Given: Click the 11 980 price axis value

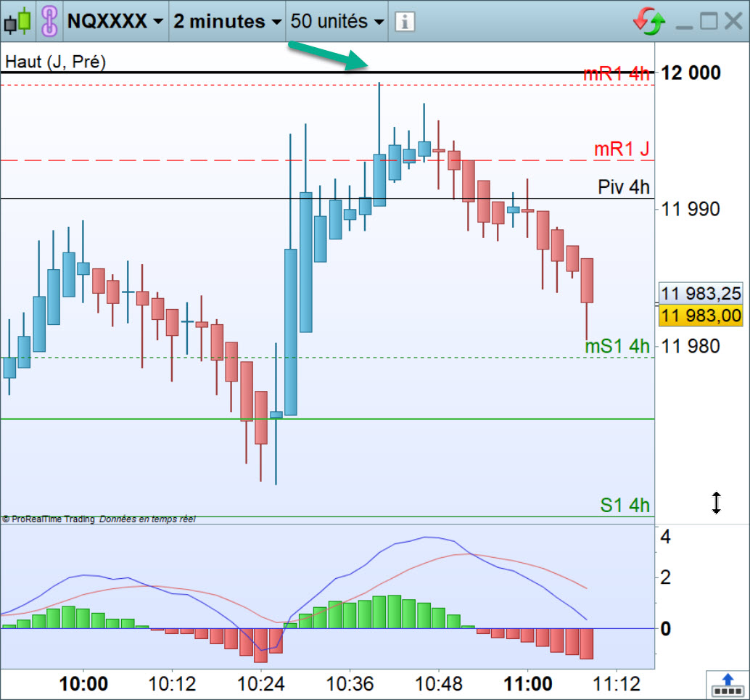Looking at the screenshot, I should (691, 347).
